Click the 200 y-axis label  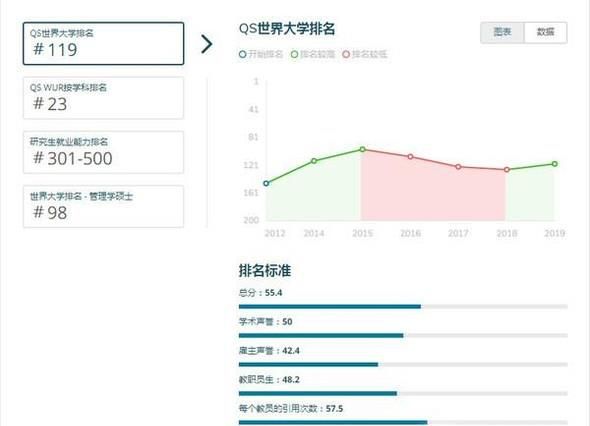click(x=251, y=220)
